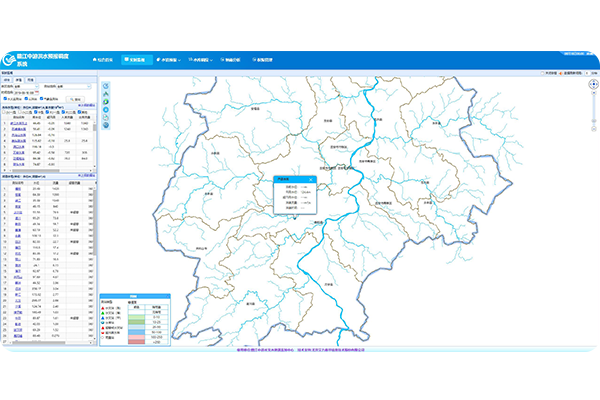Expand the third top navigation menu dropdown
The width and height of the screenshot is (600, 400).
click(x=174, y=61)
